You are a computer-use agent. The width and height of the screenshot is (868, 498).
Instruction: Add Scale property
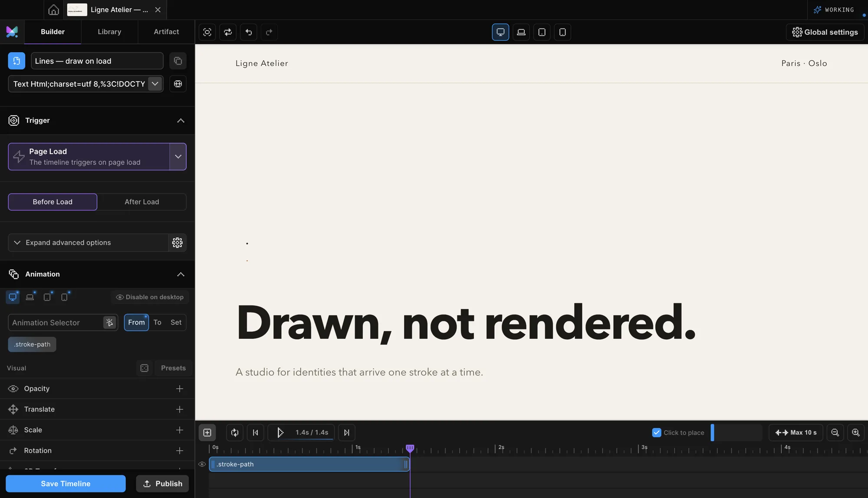point(180,430)
